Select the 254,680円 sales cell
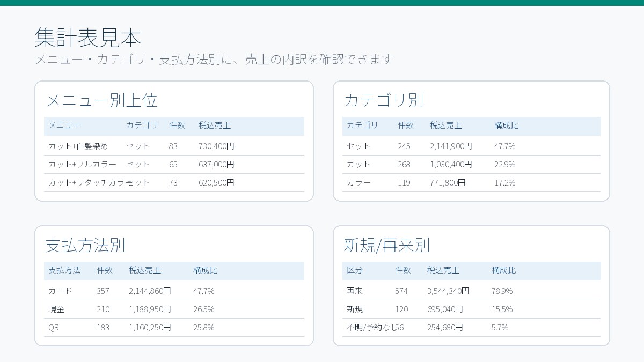Viewport: 644px width, 362px height. click(x=445, y=327)
